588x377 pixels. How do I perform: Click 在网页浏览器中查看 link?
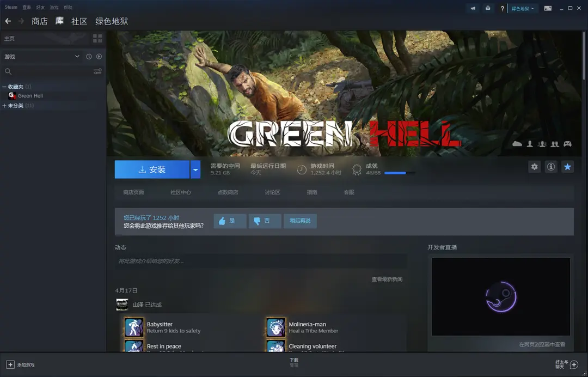click(542, 344)
